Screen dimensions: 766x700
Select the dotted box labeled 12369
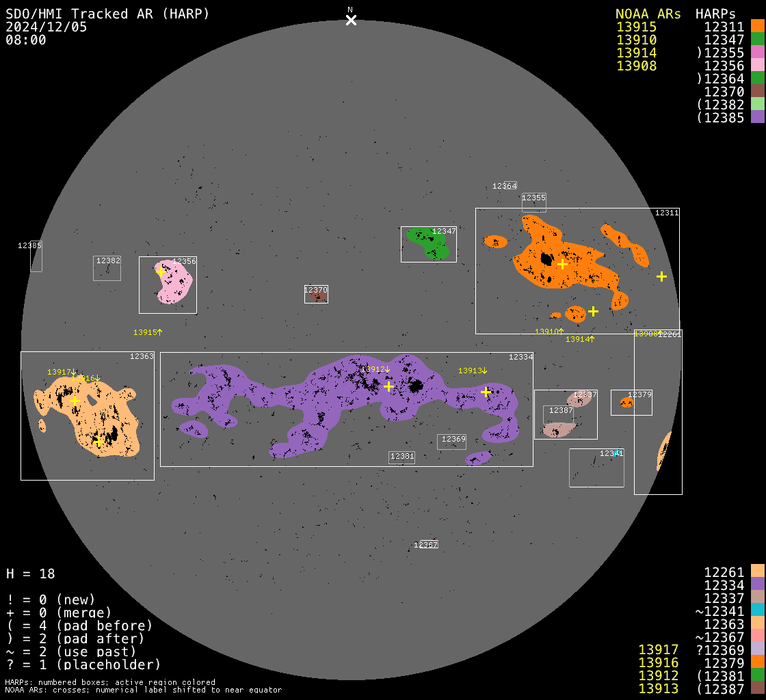coord(451,442)
